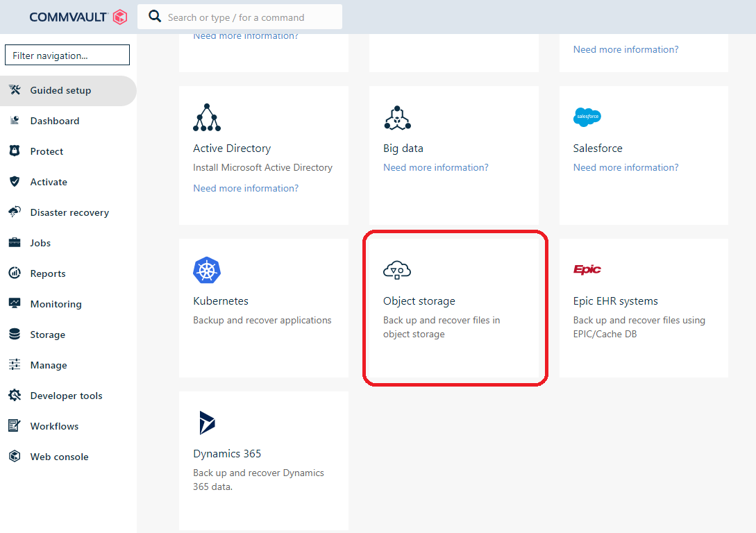Click the Kubernetes wheel icon
The image size is (756, 533).
pyautogui.click(x=207, y=271)
